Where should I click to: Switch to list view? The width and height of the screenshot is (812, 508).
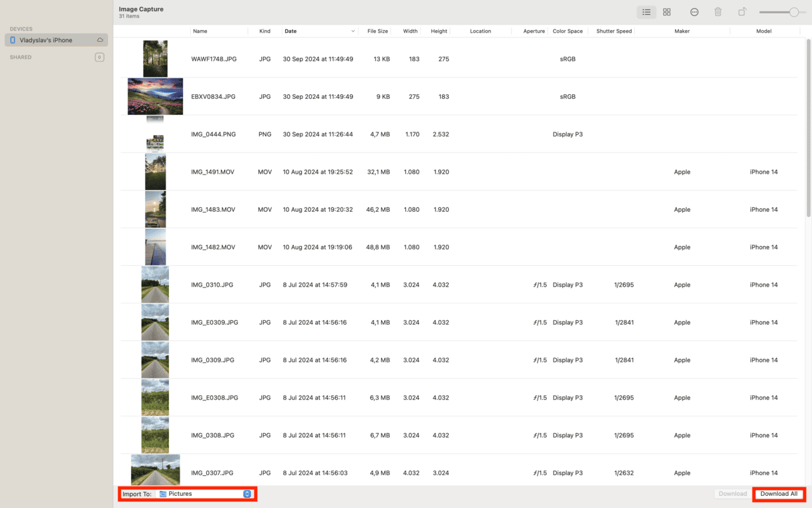pyautogui.click(x=646, y=12)
